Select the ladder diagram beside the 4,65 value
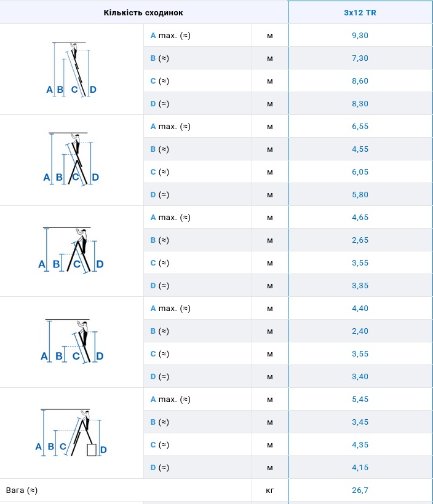 click(71, 250)
